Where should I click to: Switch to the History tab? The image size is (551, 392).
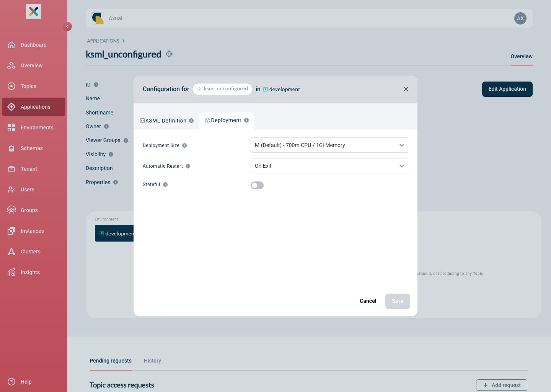[x=152, y=361]
